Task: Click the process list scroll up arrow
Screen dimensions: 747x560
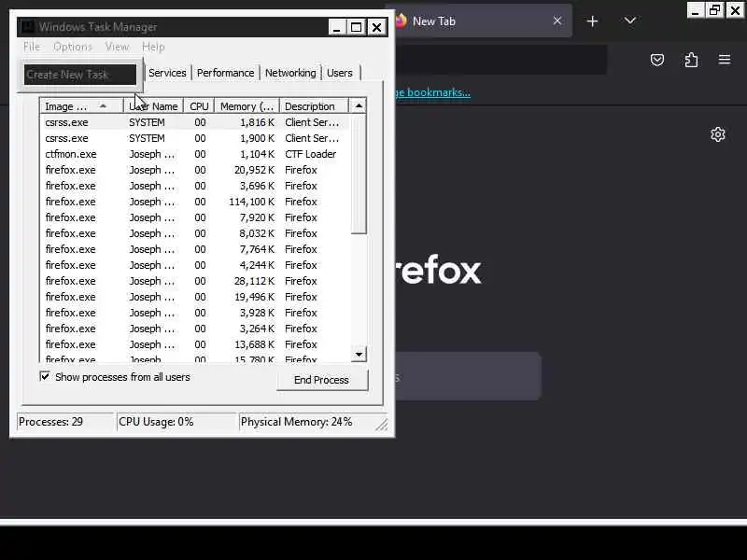Action: click(359, 105)
